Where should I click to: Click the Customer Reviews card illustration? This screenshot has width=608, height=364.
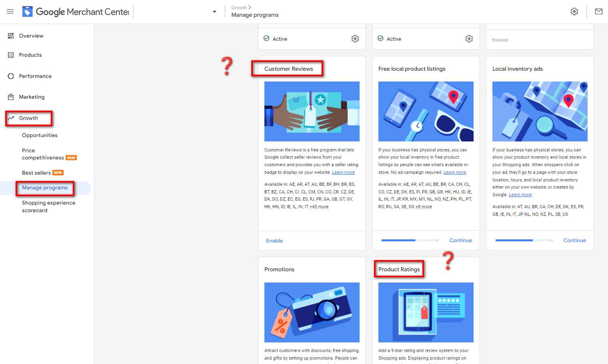pos(312,111)
